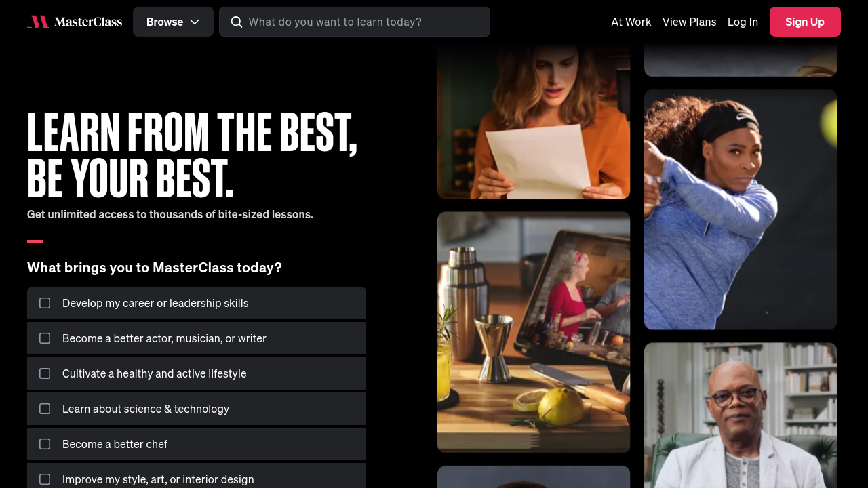Screen dimensions: 868x488
Task: Toggle the 'Become a better chef' checkbox
Action: click(45, 444)
